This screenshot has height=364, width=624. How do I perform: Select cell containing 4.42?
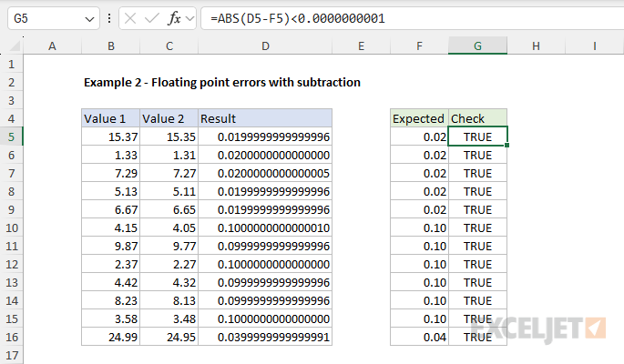pos(110,282)
